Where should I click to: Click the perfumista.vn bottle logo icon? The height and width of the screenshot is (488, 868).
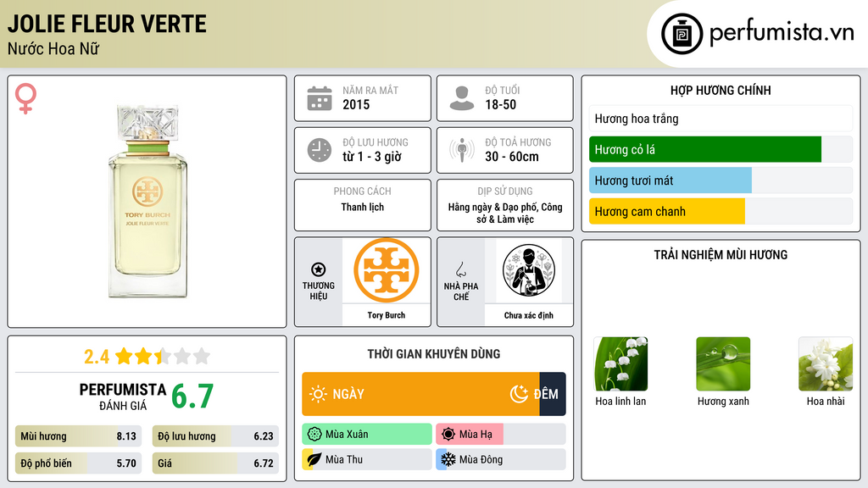[682, 34]
